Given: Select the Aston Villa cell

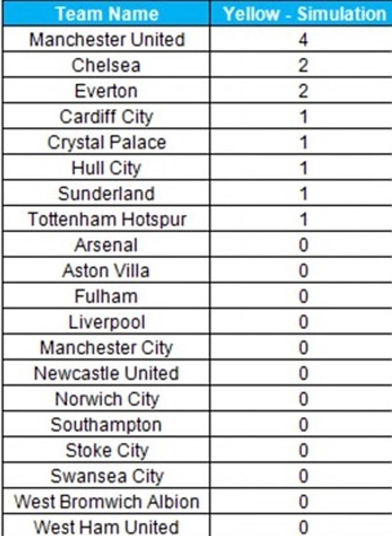Looking at the screenshot, I should coord(107,271).
